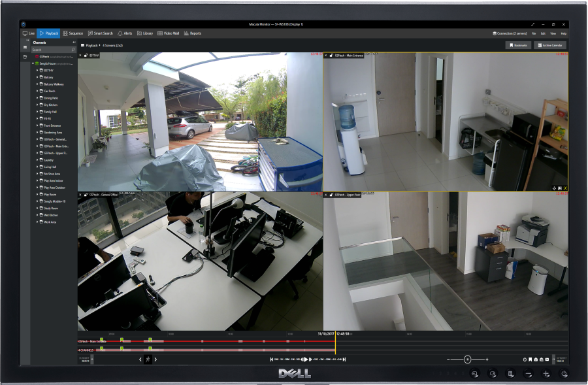Open the Alerts tab

coord(125,33)
